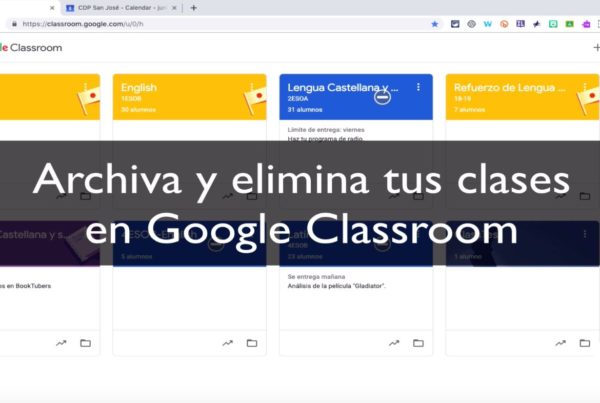Click 'Se entrega mañana' text

(x=316, y=277)
